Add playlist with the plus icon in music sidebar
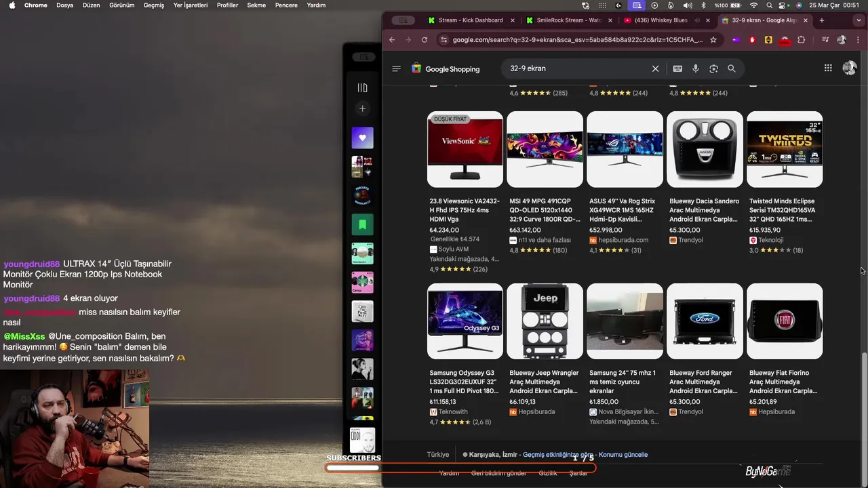The width and height of the screenshot is (868, 488). (362, 108)
